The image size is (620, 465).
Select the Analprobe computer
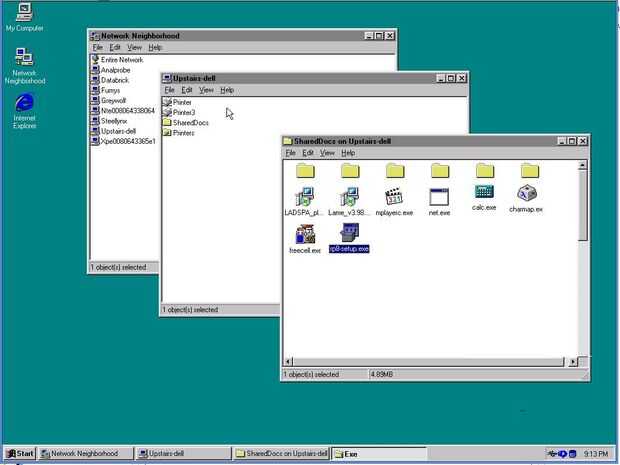[x=111, y=70]
